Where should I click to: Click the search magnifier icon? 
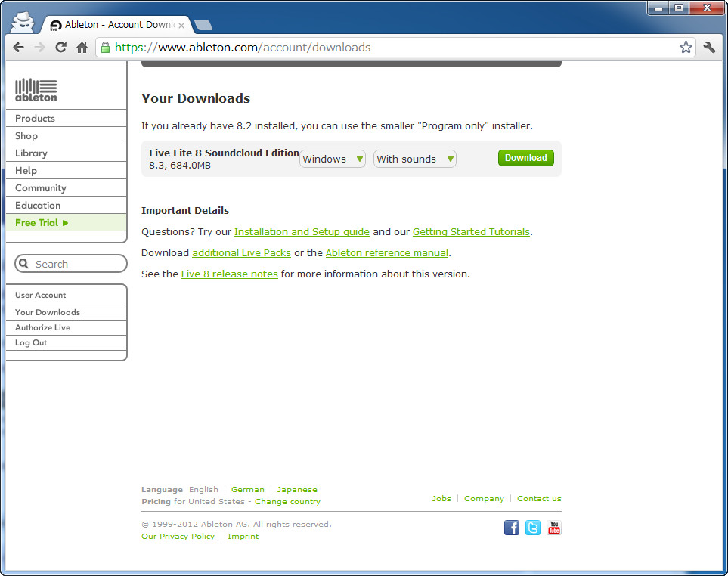[x=23, y=264]
